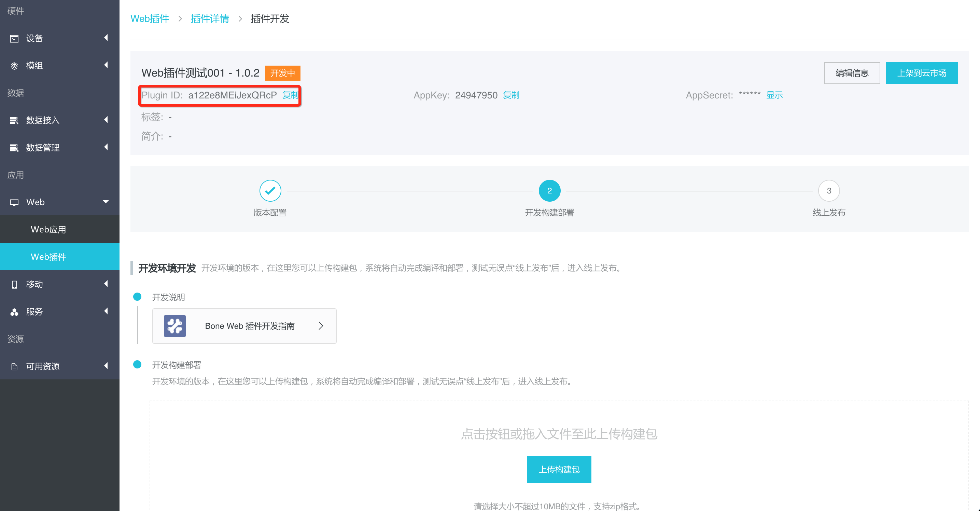980x512 pixels.
Task: Click the 插件开发 breadcrumb text
Action: click(270, 19)
